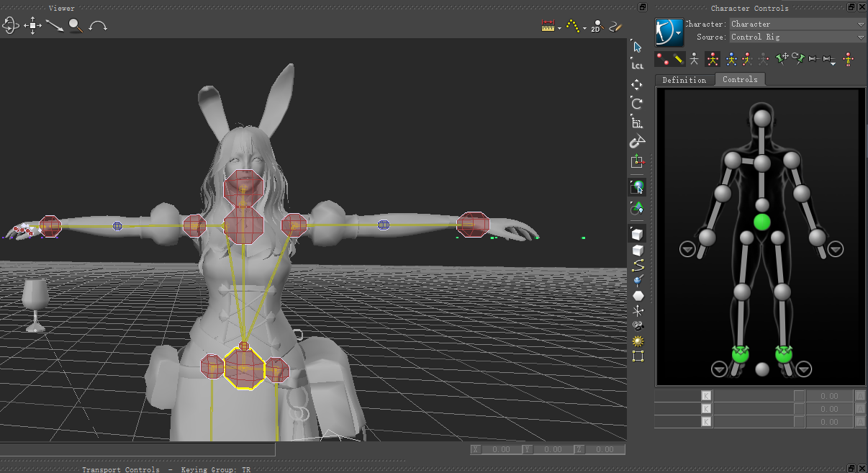
Task: Click the green shape snap icon below globe
Action: [x=637, y=209]
